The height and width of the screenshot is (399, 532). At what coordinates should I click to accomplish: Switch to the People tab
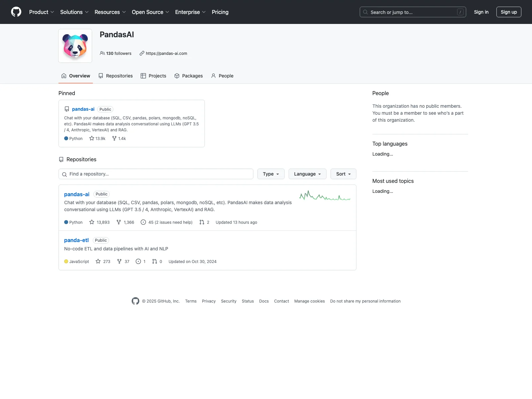pos(222,76)
